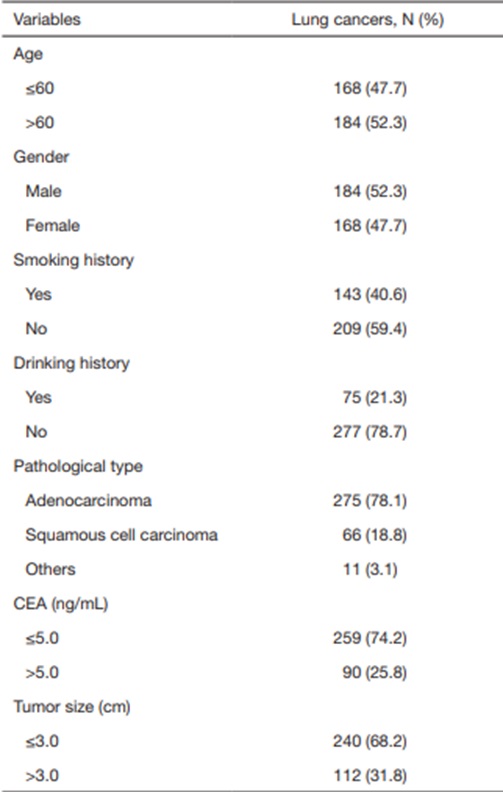Click the Female row value 168 (47.7)

pos(370,226)
